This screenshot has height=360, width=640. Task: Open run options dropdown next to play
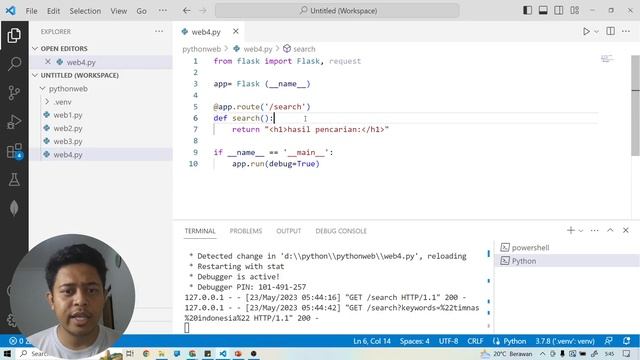click(x=596, y=31)
